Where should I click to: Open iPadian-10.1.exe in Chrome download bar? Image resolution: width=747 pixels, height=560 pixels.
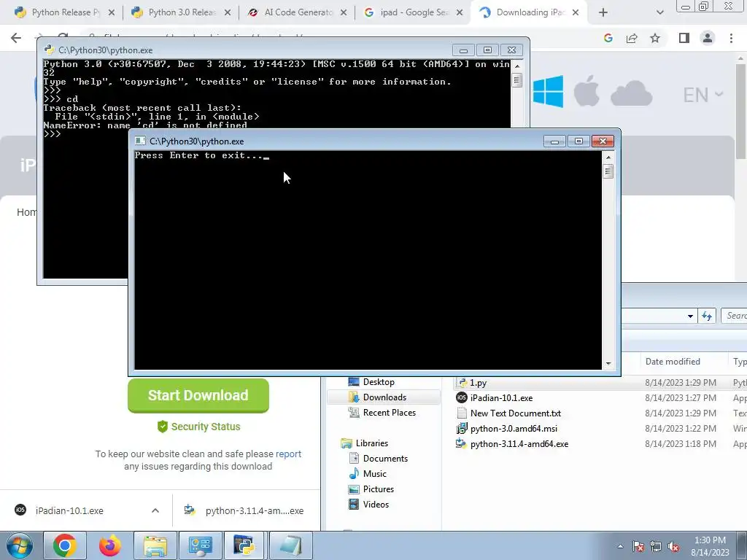[x=69, y=510]
